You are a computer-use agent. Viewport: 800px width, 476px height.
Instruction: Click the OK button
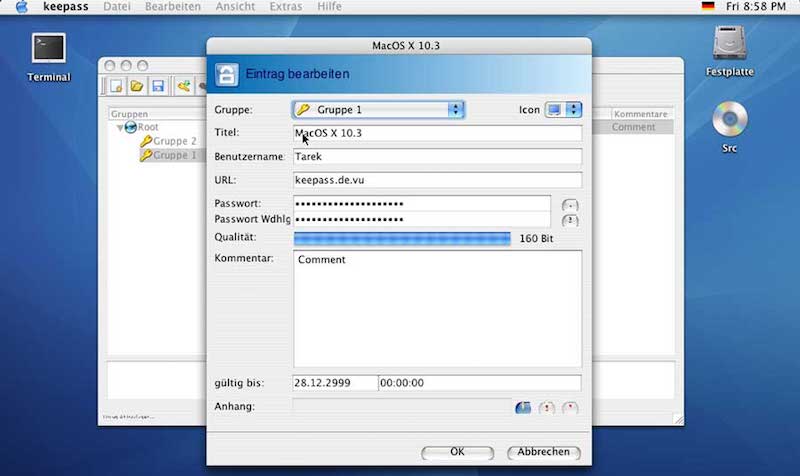[457, 452]
